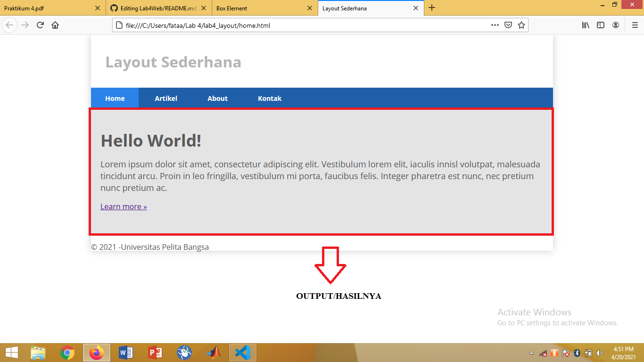Image resolution: width=644 pixels, height=362 pixels.
Task: Expand the system tray hidden icons chevron
Action: point(531,352)
